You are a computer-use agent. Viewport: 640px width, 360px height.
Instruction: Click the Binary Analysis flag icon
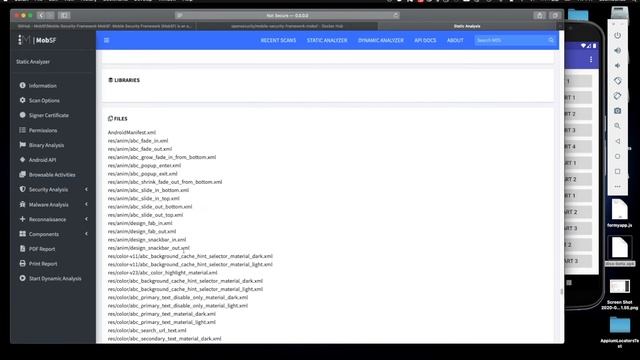[22, 145]
